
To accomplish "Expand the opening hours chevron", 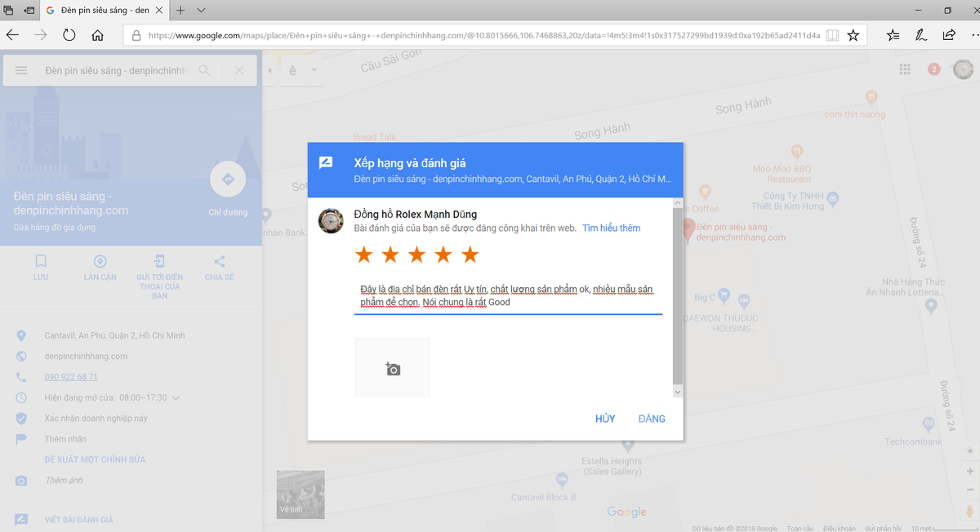I will 176,398.
